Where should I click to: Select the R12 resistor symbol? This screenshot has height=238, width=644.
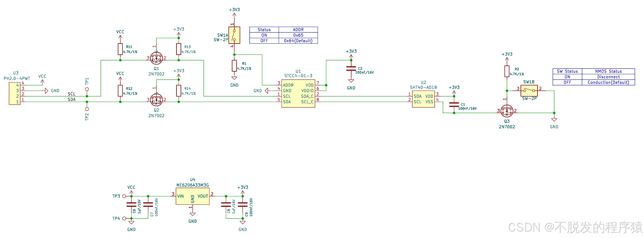click(x=120, y=91)
